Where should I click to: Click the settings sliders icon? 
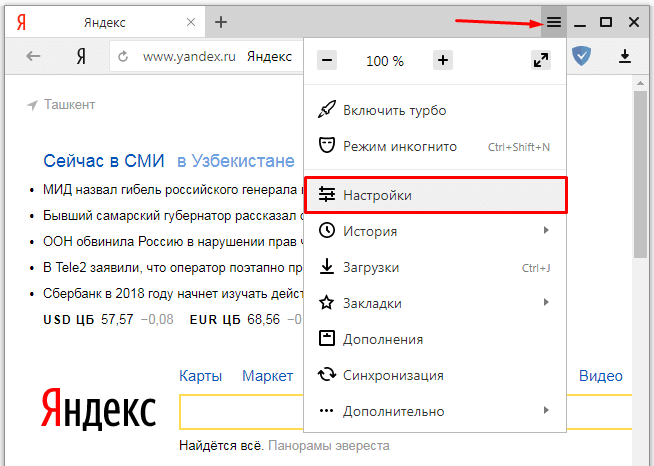tap(327, 194)
